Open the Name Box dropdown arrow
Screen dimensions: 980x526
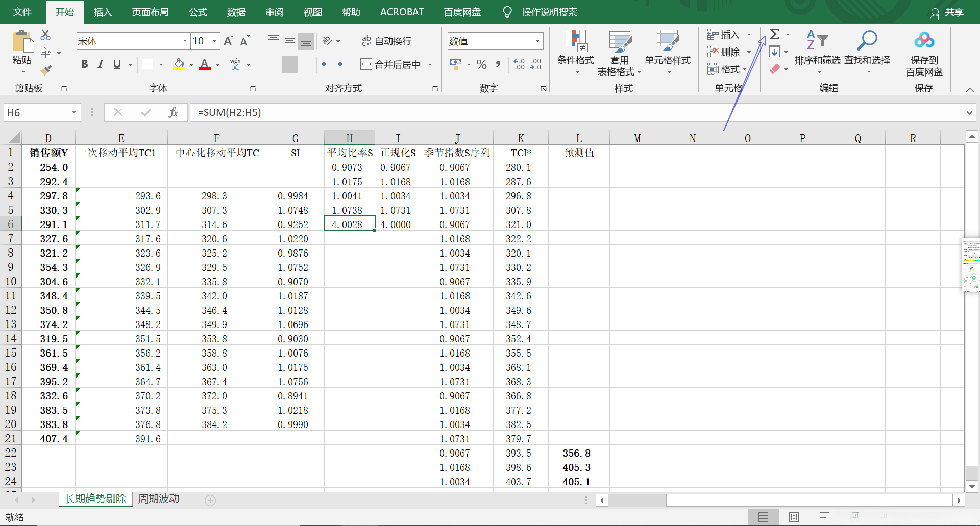(x=73, y=112)
